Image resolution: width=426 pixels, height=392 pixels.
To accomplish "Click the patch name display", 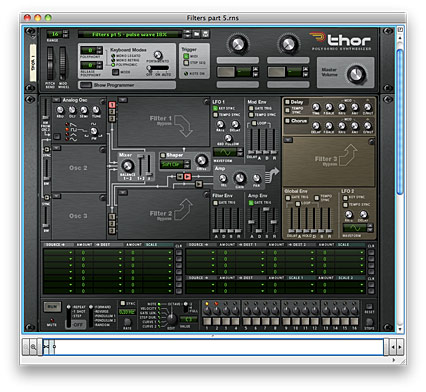I will click(x=130, y=34).
